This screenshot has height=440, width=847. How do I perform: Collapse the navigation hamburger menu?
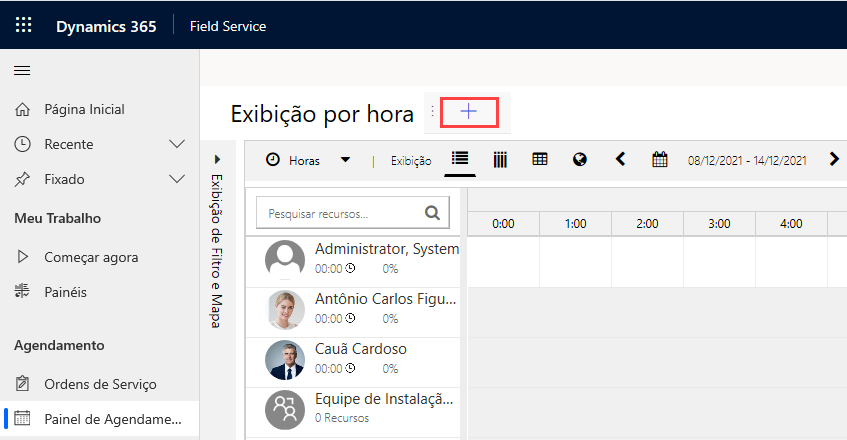point(22,71)
